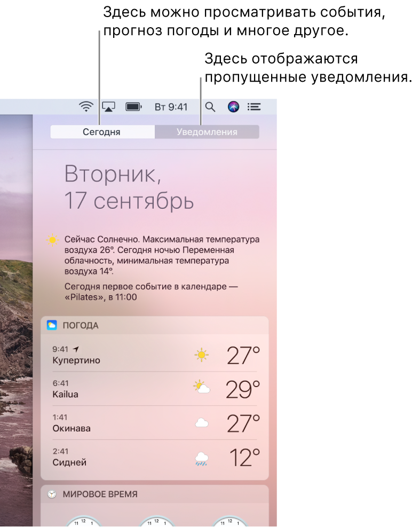This screenshot has height=527, width=420.
Task: Click the Weather app icon beside ПОГОДА
Action: pos(52,325)
